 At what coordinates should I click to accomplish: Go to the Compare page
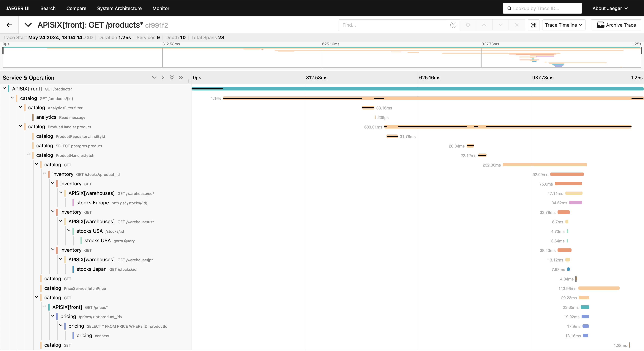pos(76,8)
